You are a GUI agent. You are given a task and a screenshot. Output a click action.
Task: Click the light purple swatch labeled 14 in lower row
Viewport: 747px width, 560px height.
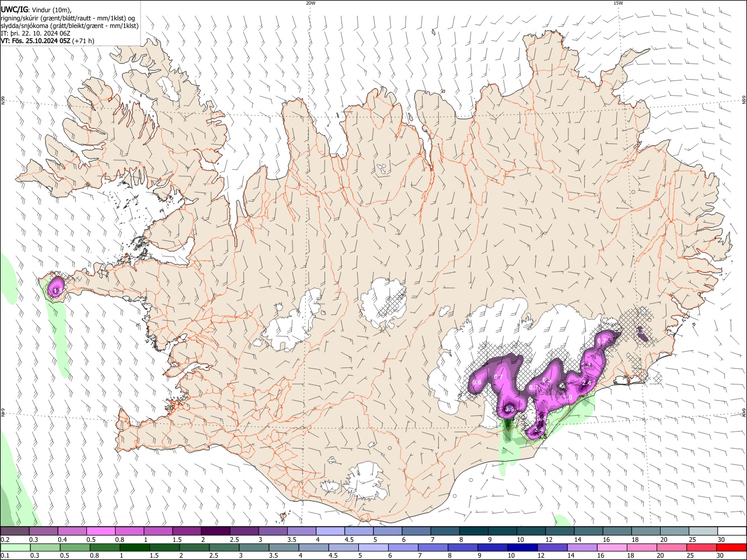(x=581, y=548)
